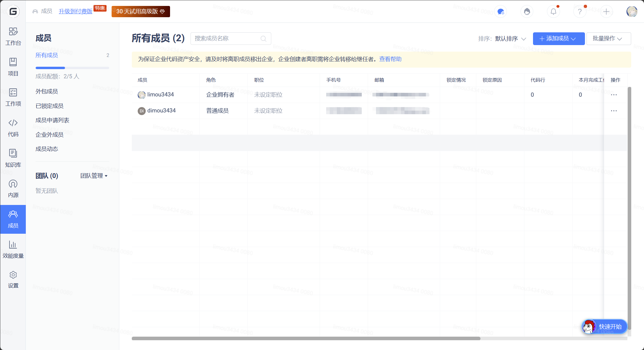The height and width of the screenshot is (350, 644).
Task: Click the 操作 column header
Action: click(616, 80)
